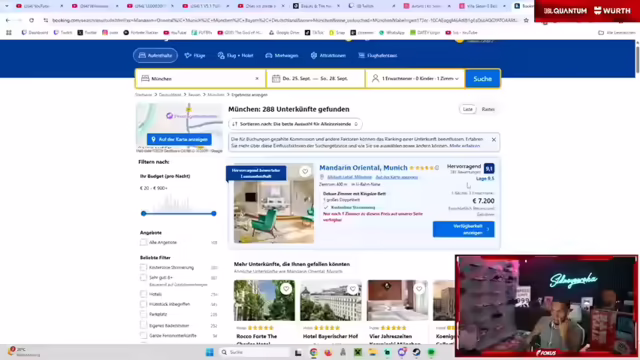Open Mandarin Oriental room photo
640x360 pixels.
click(274, 203)
